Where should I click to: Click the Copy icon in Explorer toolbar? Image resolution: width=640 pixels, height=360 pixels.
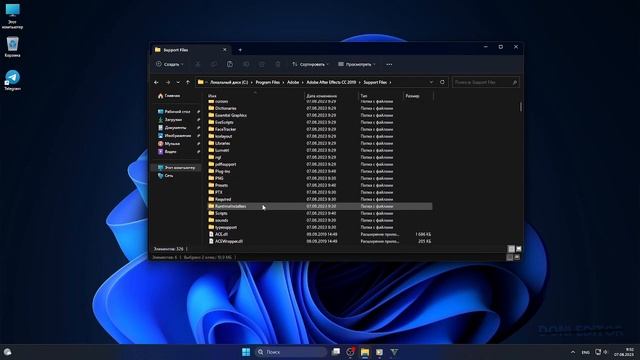(214, 64)
